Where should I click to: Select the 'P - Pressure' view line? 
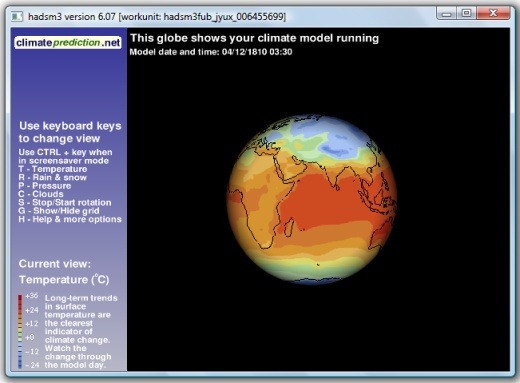click(x=45, y=186)
